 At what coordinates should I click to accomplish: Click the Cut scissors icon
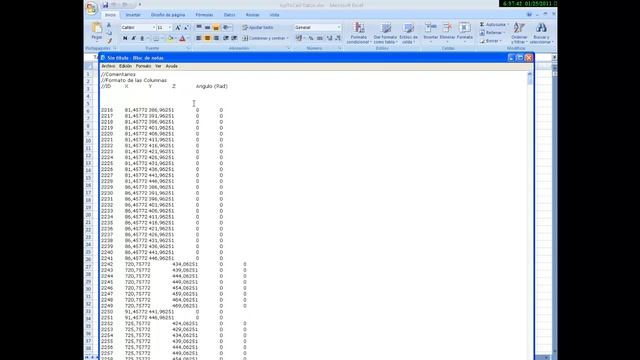109,25
